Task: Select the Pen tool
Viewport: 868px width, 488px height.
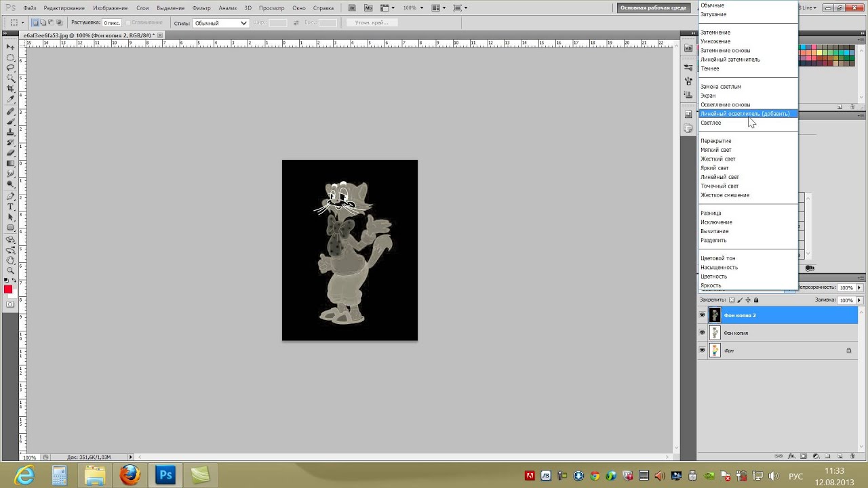Action: coord(11,196)
